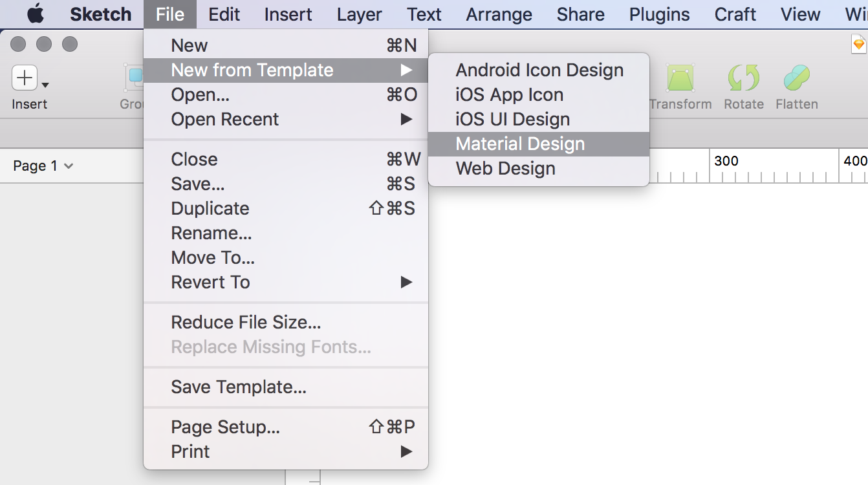The image size is (868, 485).
Task: Choose Move To… in the File menu
Action: point(286,257)
